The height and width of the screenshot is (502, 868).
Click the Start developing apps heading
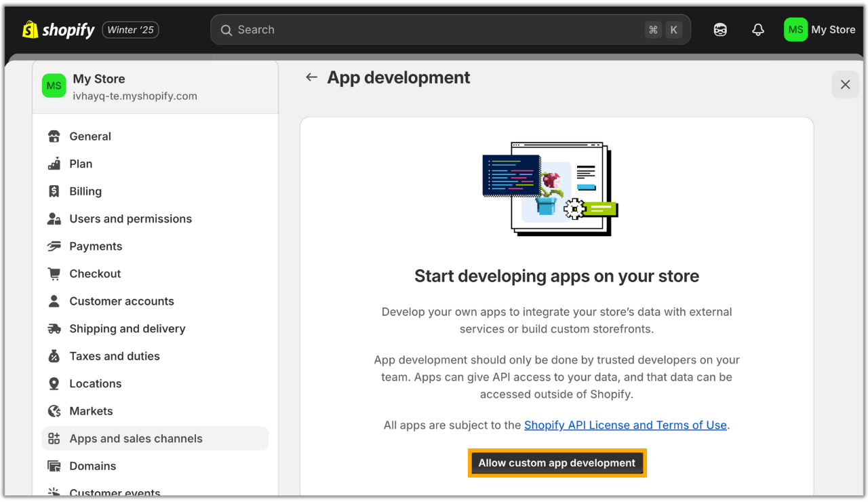[x=557, y=276]
